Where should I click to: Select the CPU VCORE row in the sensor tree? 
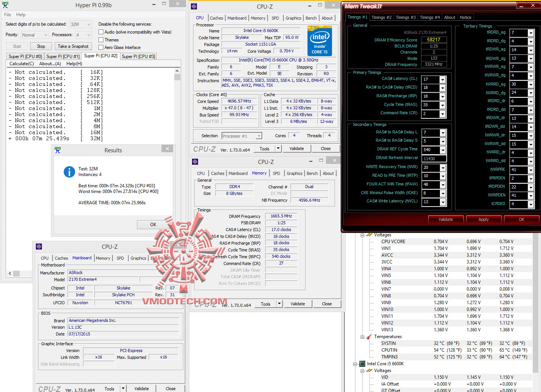pyautogui.click(x=447, y=242)
